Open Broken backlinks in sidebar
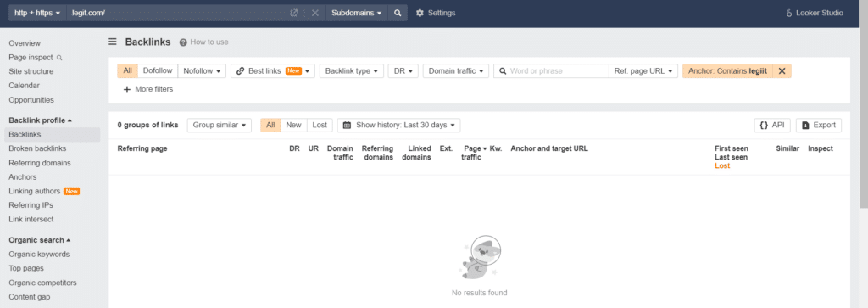 tap(37, 148)
